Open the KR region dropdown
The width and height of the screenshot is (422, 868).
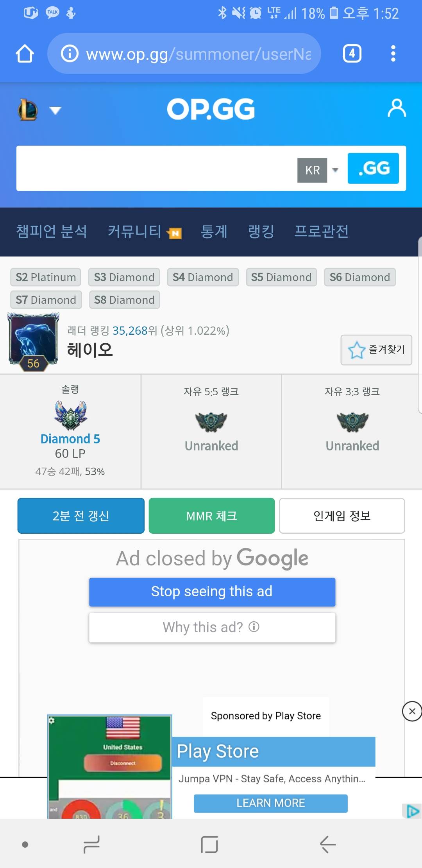point(318,170)
